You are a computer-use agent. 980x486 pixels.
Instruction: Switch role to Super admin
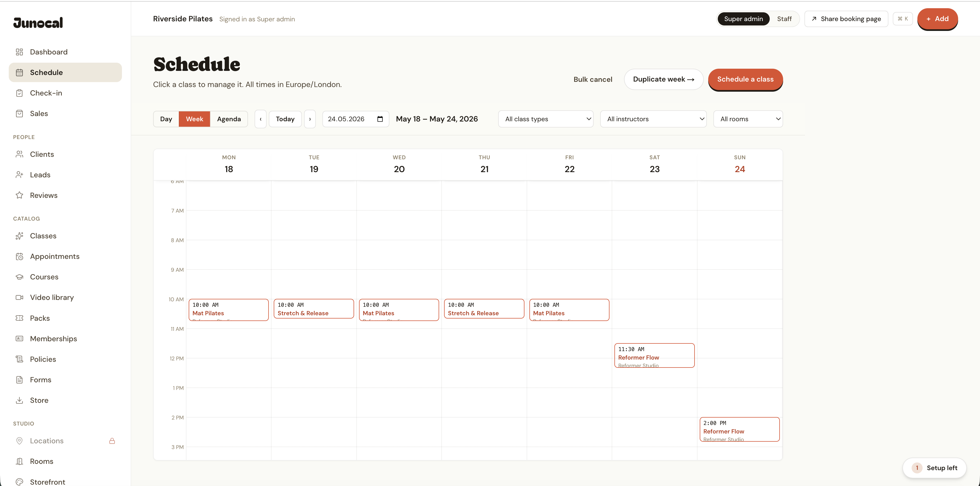[743, 19]
